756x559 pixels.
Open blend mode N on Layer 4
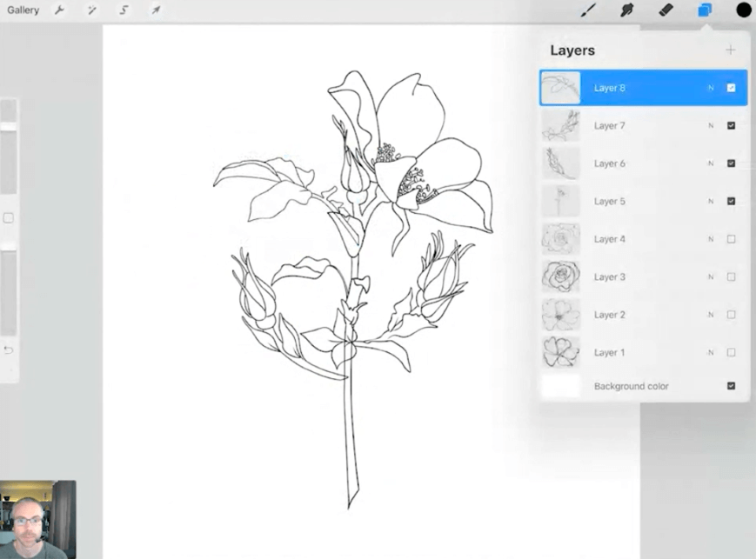tap(711, 239)
